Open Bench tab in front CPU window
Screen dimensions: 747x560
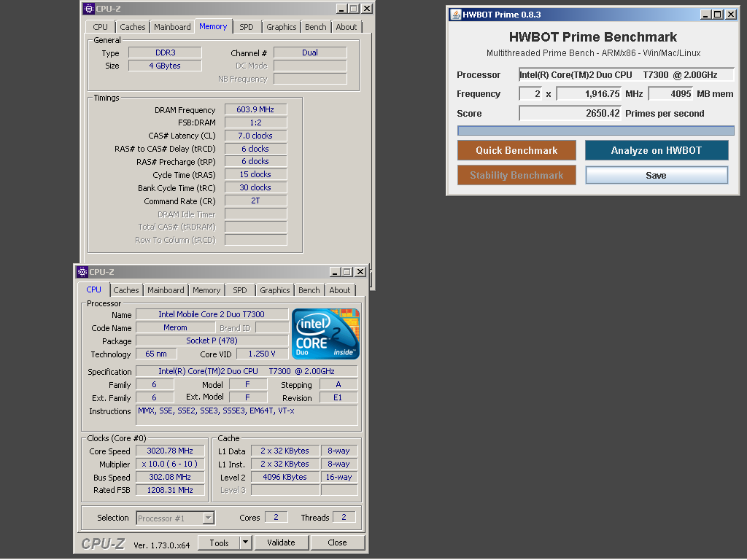[309, 290]
